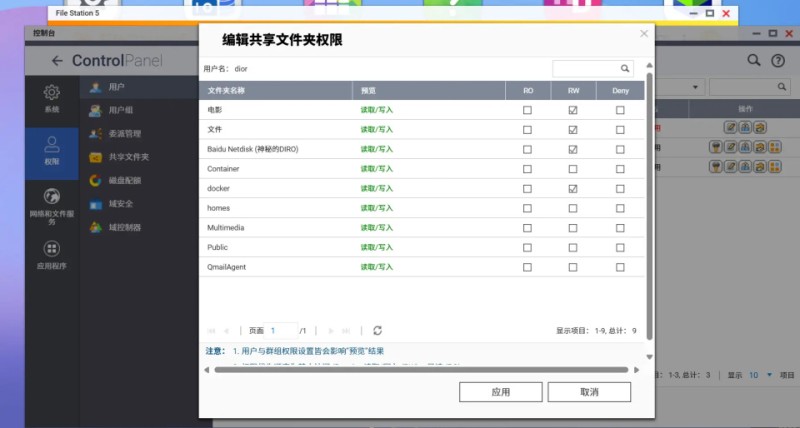This screenshot has height=428, width=800.
Task: Tick RW checkbox for Multimedia folder
Action: pyautogui.click(x=573, y=228)
